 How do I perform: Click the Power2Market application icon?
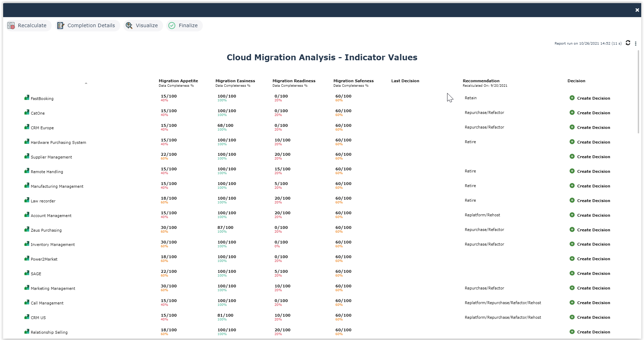(x=27, y=258)
